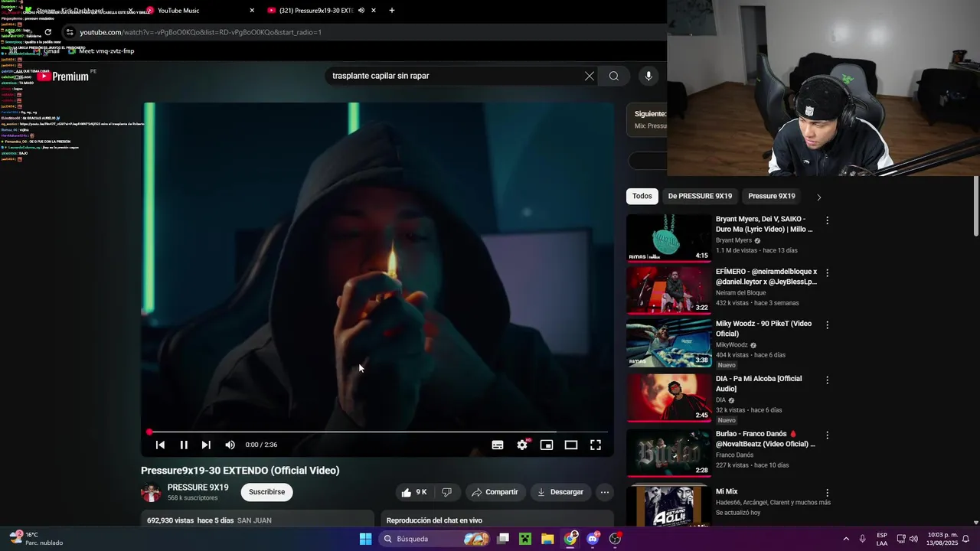Open File Explorer from taskbar
980x551 pixels.
[x=547, y=539]
